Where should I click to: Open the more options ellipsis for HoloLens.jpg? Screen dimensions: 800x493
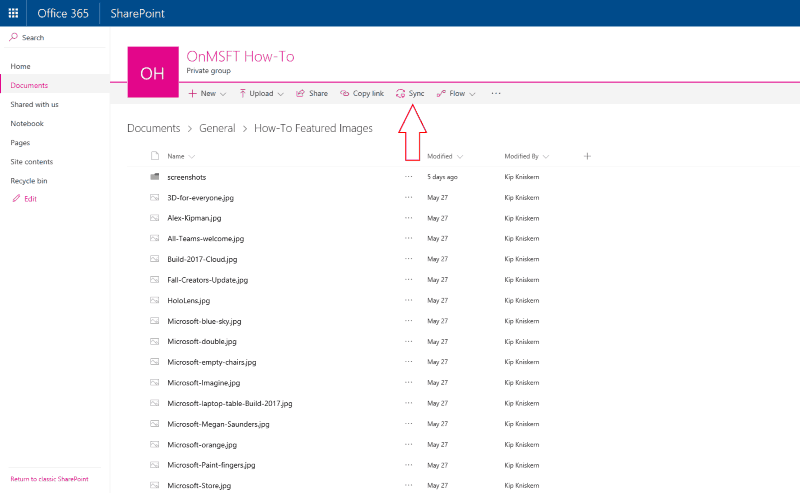(408, 300)
